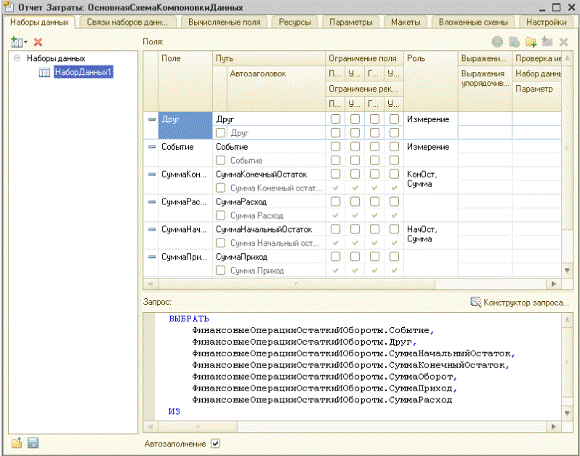Check the Сумма Расход autoheader checkbox
The width and height of the screenshot is (580, 456).
220,215
